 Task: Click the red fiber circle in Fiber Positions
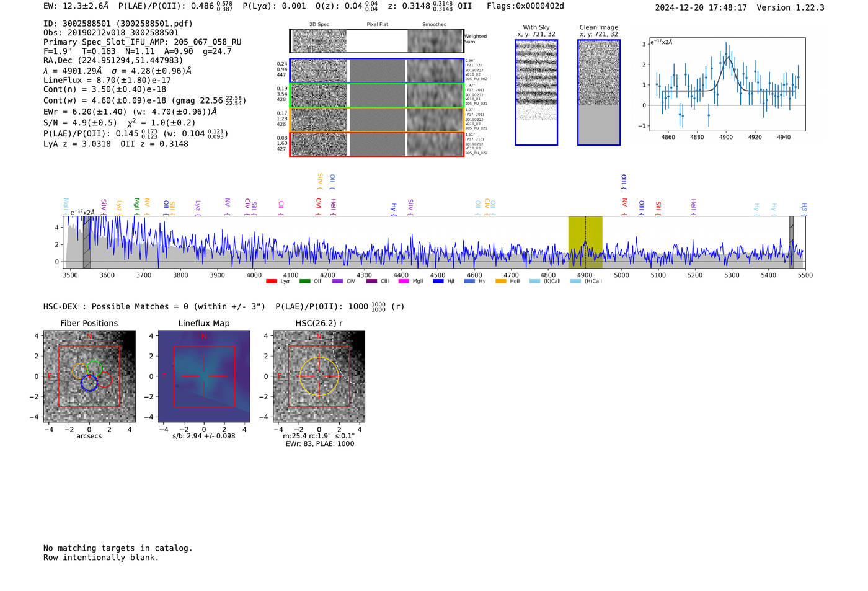103,380
